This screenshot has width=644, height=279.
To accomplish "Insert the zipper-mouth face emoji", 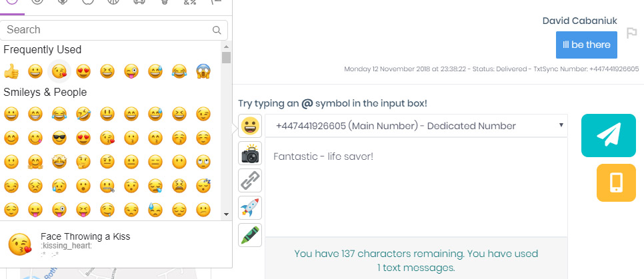I will (107, 186).
